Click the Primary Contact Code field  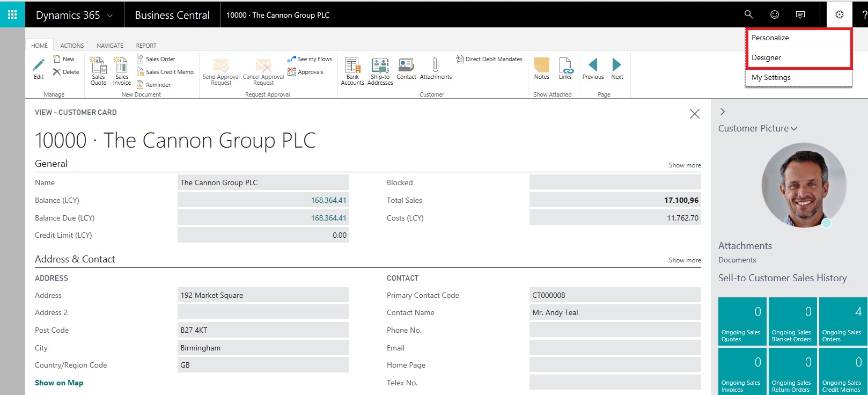click(x=615, y=295)
